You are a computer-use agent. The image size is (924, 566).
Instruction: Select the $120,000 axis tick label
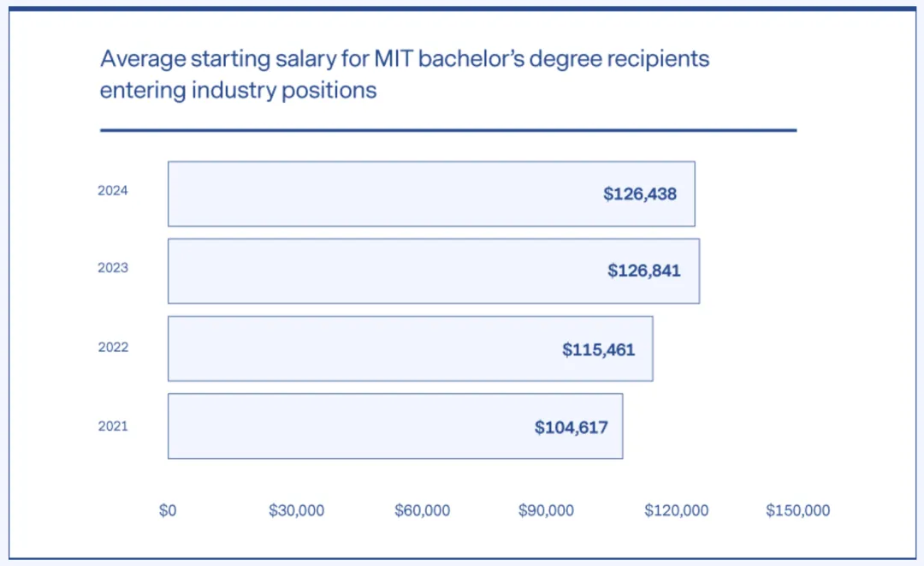click(x=676, y=510)
